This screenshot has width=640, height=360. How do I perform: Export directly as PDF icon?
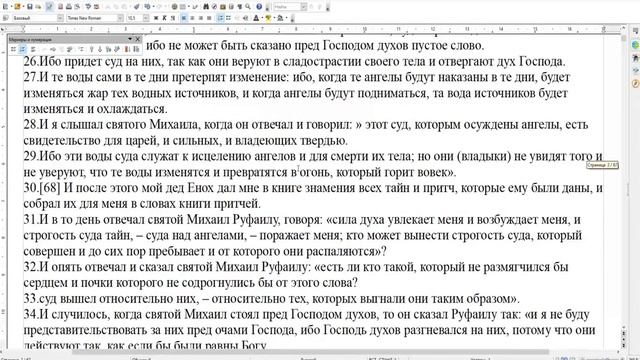coord(60,7)
